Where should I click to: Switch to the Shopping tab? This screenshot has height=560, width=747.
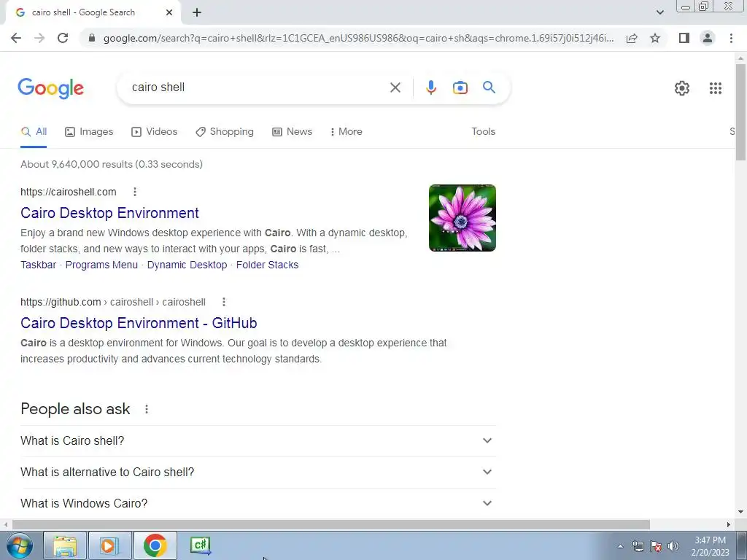coord(225,132)
